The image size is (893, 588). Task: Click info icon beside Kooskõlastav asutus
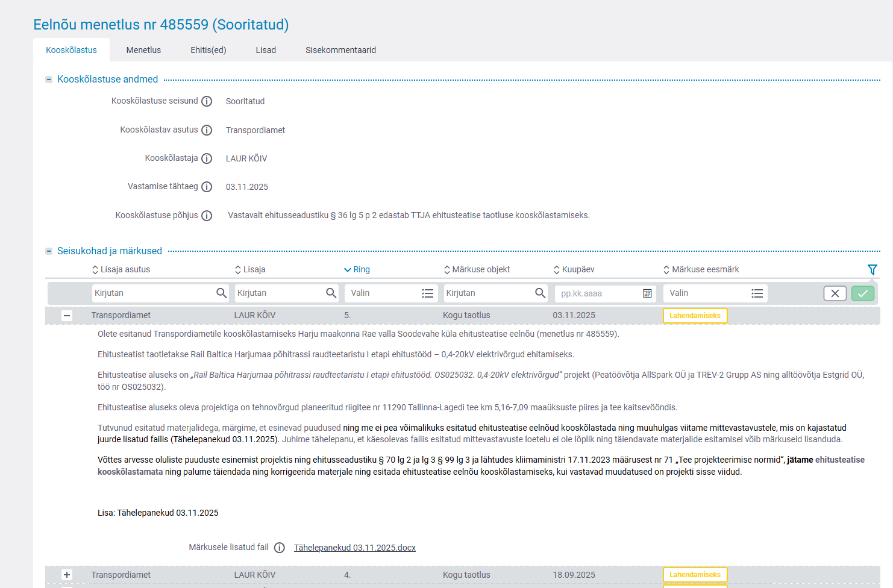click(x=207, y=130)
